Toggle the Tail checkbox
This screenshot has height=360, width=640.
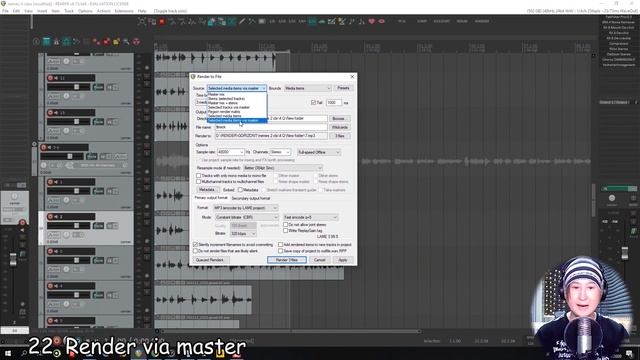pyautogui.click(x=313, y=102)
